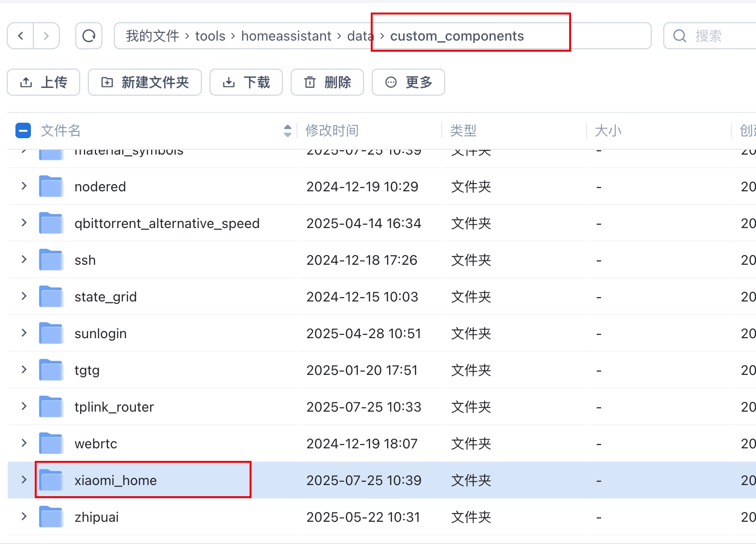The height and width of the screenshot is (544, 756).
Task: Expand the ssh folder chevron
Action: click(24, 259)
